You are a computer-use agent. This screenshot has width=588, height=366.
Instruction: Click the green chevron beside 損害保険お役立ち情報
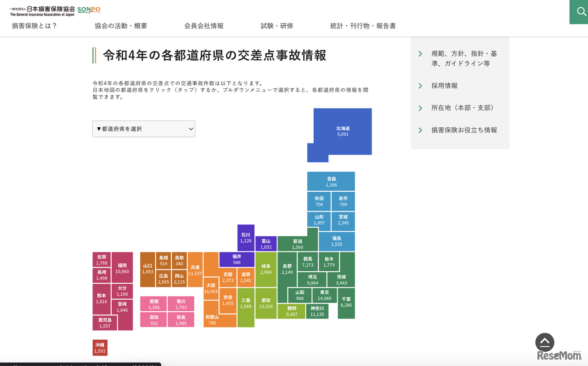419,130
